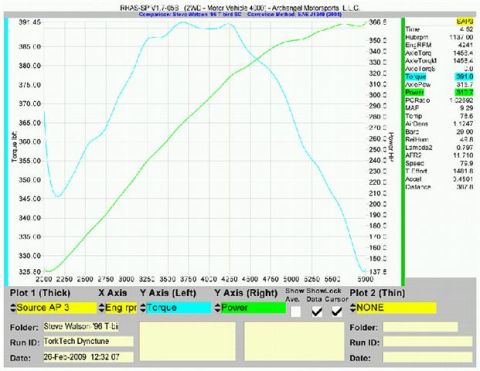Click the RelHum row in data panel
This screenshot has width=480, height=371.
pyautogui.click(x=439, y=140)
